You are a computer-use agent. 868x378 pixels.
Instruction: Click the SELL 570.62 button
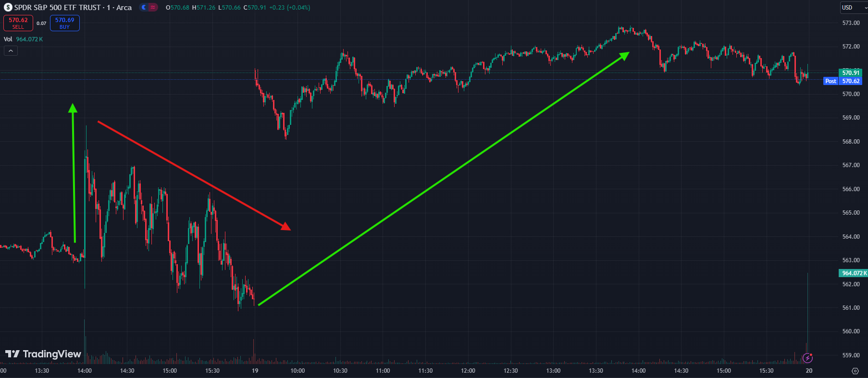(18, 23)
